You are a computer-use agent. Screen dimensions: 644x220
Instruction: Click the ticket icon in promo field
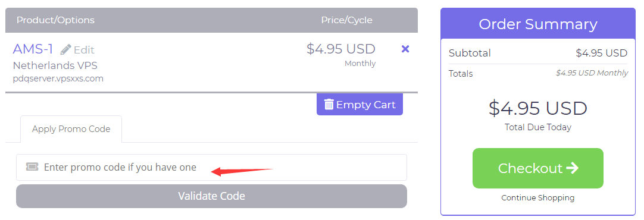(32, 166)
